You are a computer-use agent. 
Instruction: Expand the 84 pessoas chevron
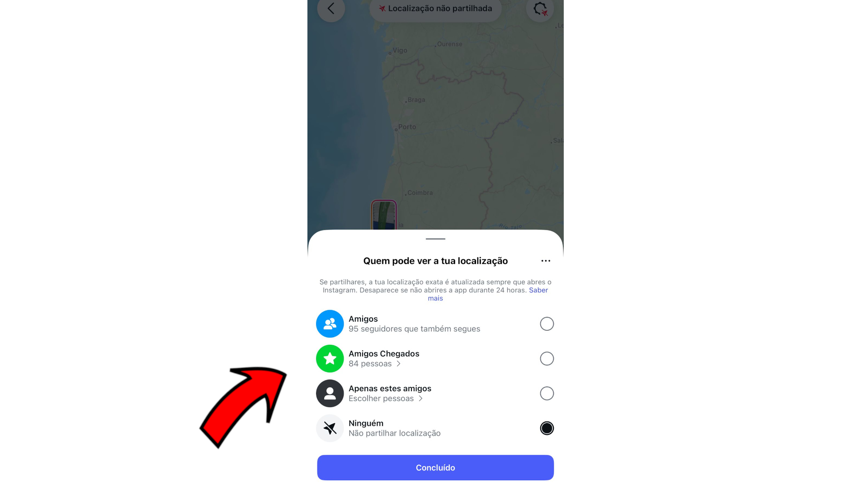coord(398,364)
